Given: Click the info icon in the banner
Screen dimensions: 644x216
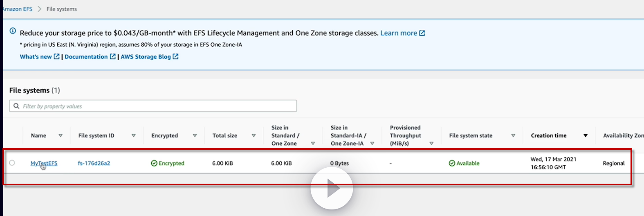Looking at the screenshot, I should click(13, 31).
